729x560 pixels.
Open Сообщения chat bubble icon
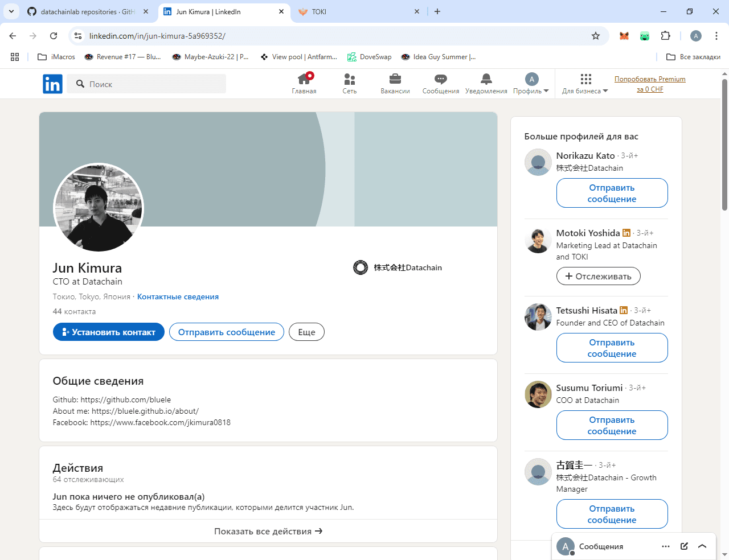coord(441,83)
